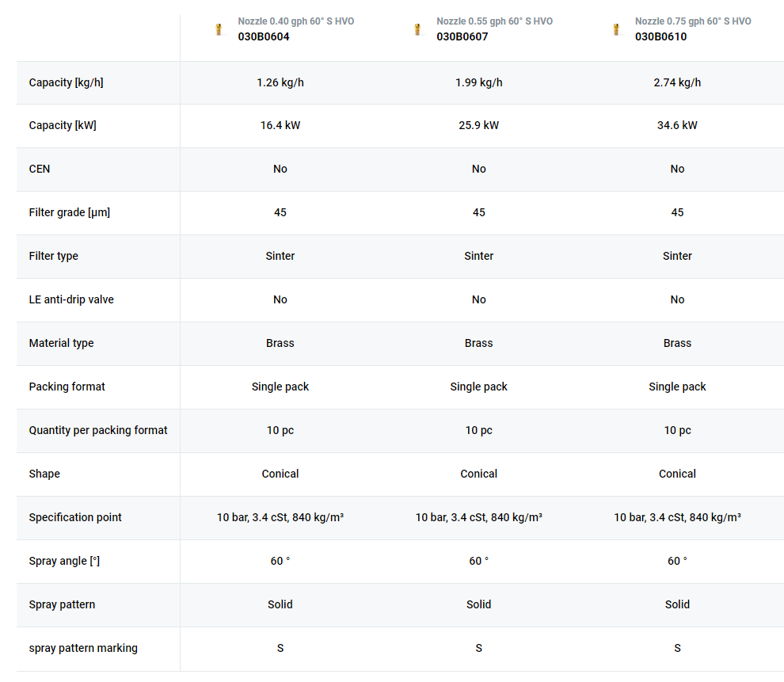Click the 2.74 kg/h capacity value

coord(677,82)
